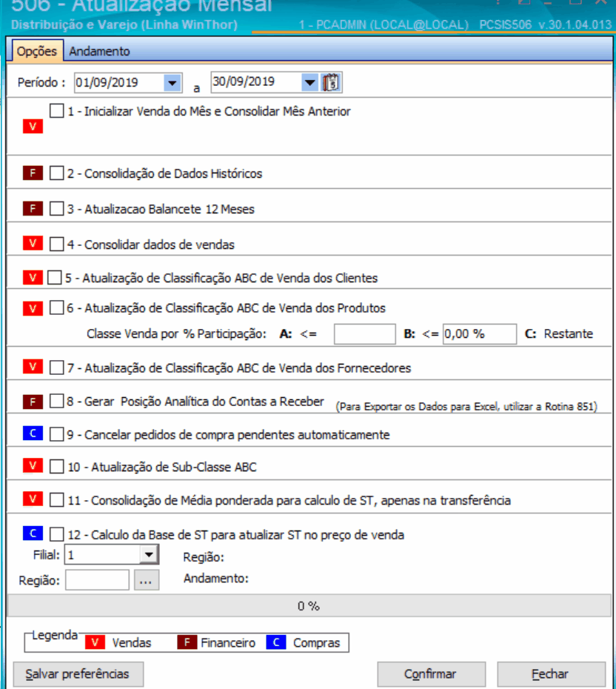Click the blue C badge beside option 12
616x689 pixels.
33,533
